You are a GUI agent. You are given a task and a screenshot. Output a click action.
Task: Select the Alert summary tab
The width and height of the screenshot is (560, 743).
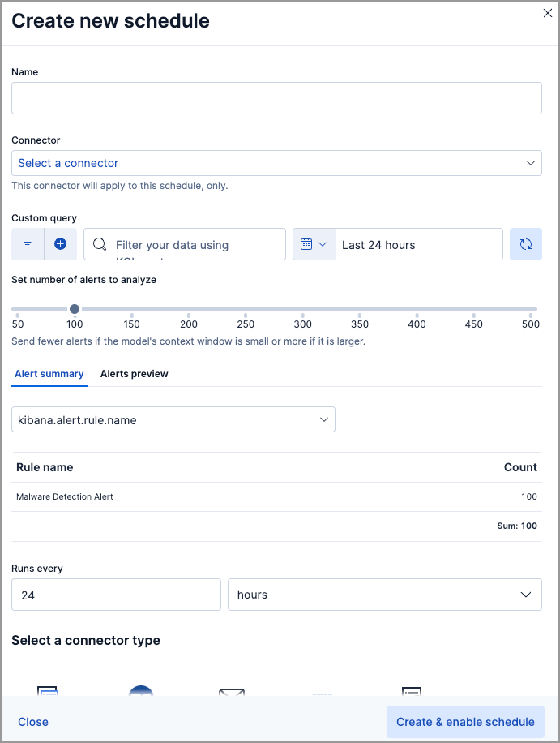click(49, 374)
